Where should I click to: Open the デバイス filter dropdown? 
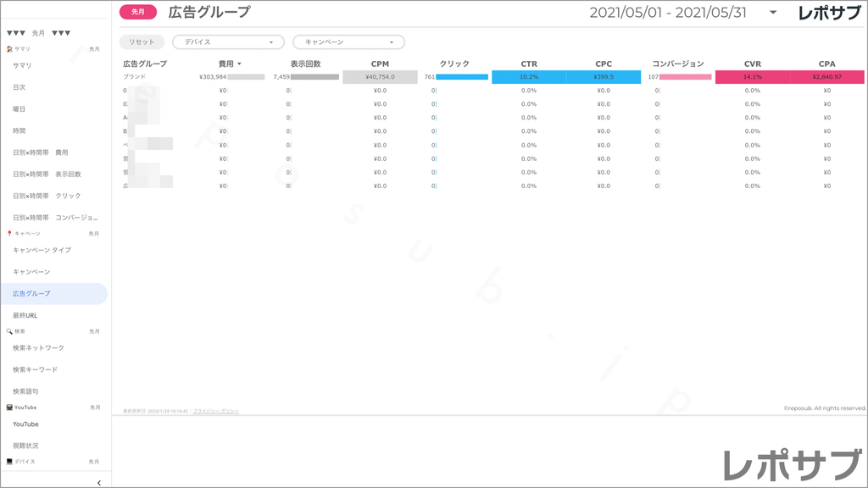227,41
